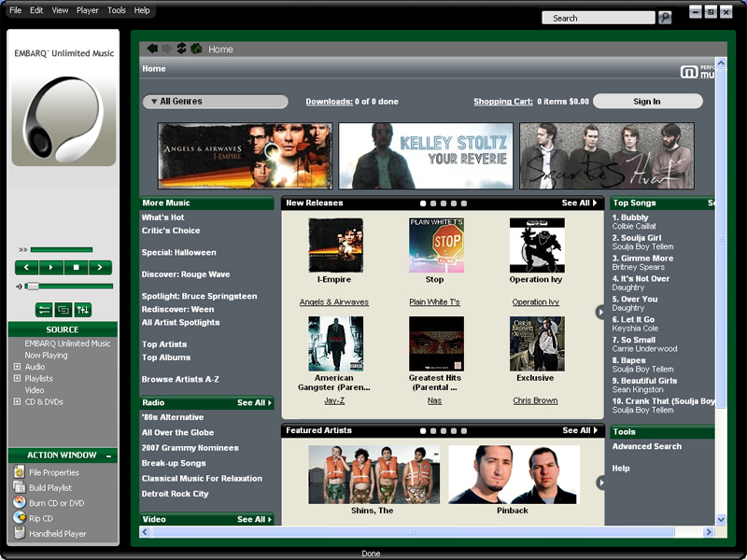Click the right arrow of horizontal scrollbar
The width and height of the screenshot is (747, 560).
[x=709, y=531]
